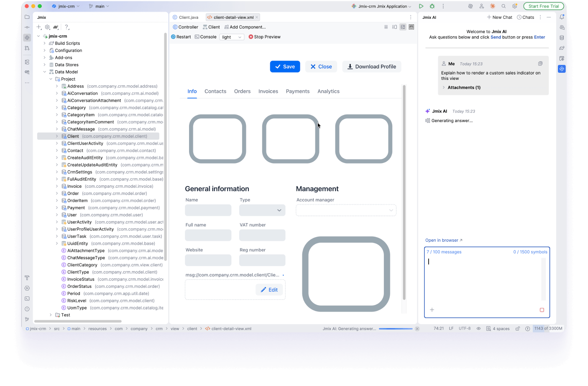The image size is (588, 386).
Task: Click the Gradle elephant icon in Jmix panel
Action: (56, 27)
